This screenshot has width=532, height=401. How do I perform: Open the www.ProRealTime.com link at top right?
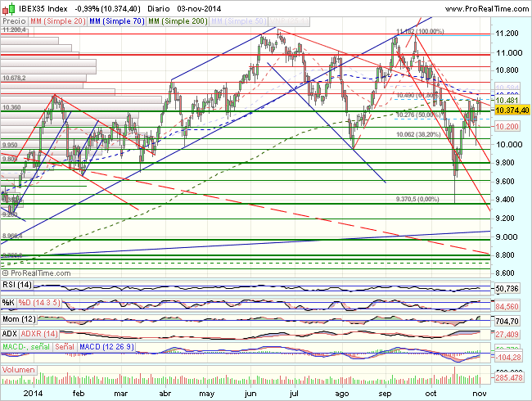click(x=487, y=9)
